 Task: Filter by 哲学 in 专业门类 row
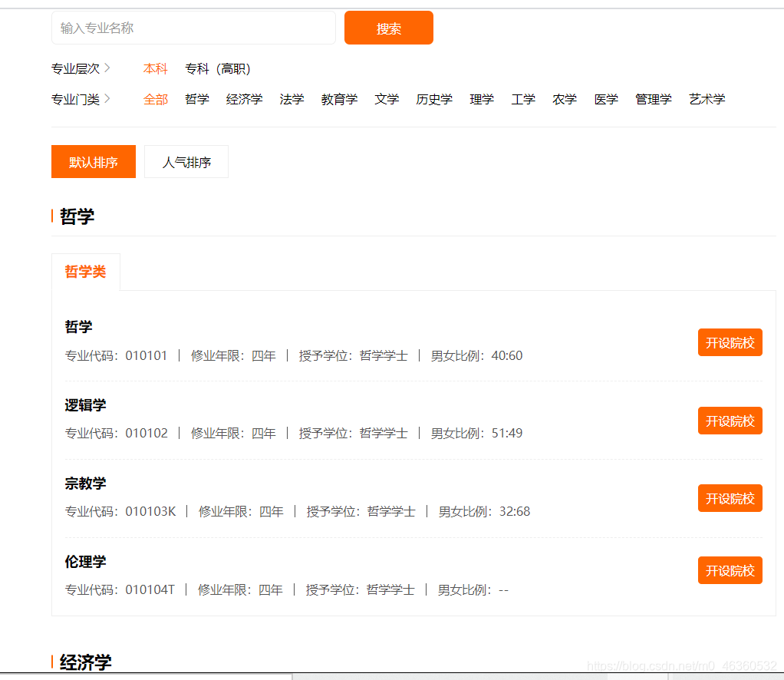(197, 99)
